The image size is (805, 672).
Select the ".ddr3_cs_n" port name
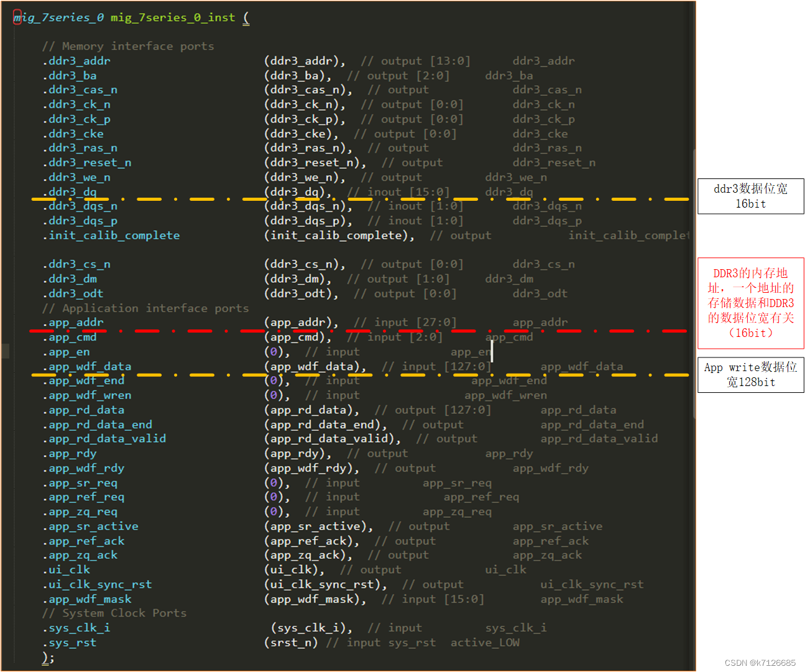(x=76, y=264)
